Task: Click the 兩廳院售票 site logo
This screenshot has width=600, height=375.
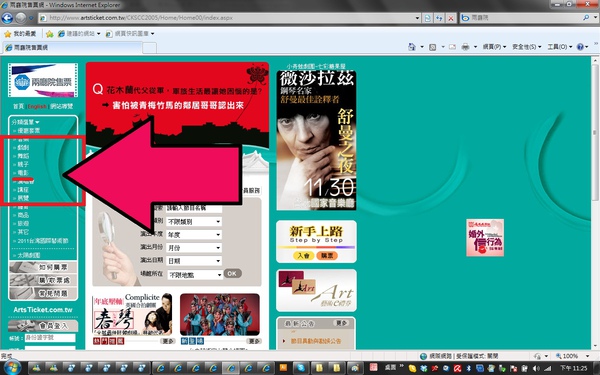Action: click(x=43, y=80)
